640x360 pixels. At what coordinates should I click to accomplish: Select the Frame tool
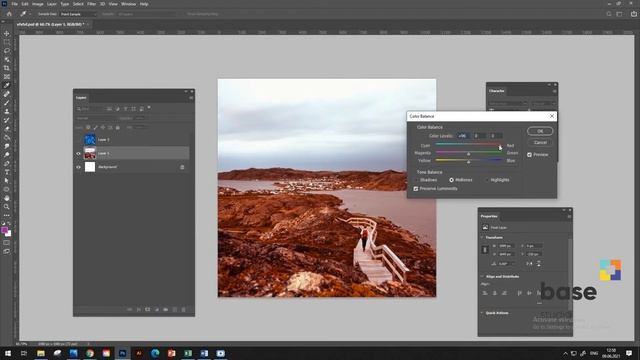click(x=7, y=76)
